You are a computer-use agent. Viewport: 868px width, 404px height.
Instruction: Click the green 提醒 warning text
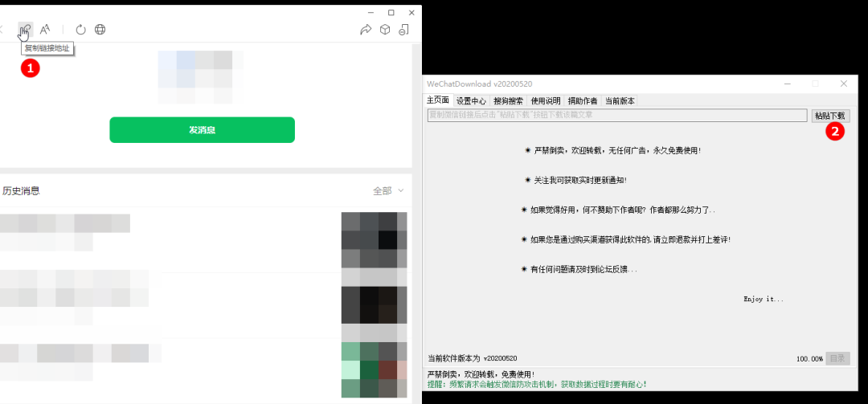click(x=538, y=384)
